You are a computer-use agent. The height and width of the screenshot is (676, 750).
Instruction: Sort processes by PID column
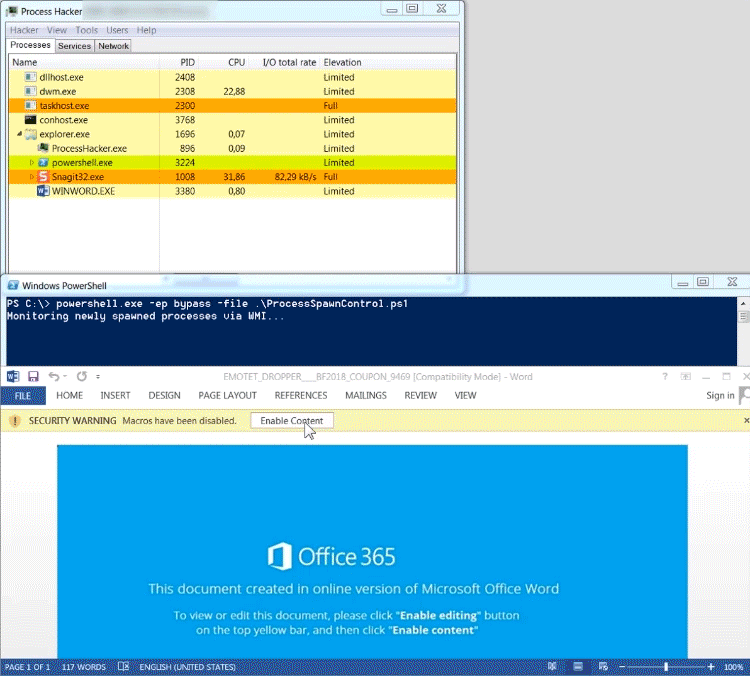click(x=179, y=62)
